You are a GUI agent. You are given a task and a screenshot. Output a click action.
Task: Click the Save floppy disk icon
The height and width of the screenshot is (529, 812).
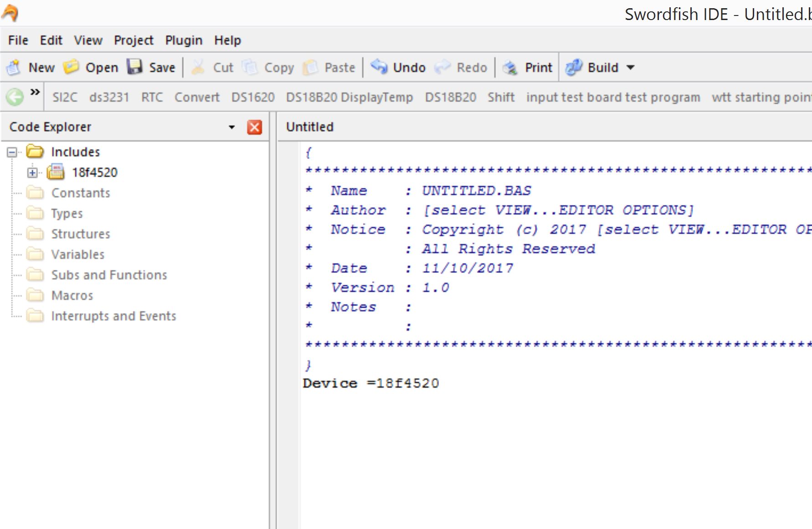135,67
